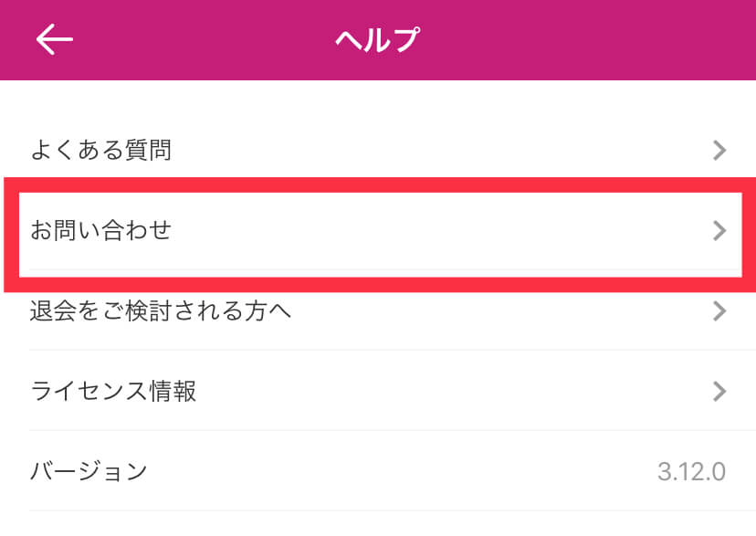Click the blank middle of the よくある質問 row
The height and width of the screenshot is (536, 756).
438,151
